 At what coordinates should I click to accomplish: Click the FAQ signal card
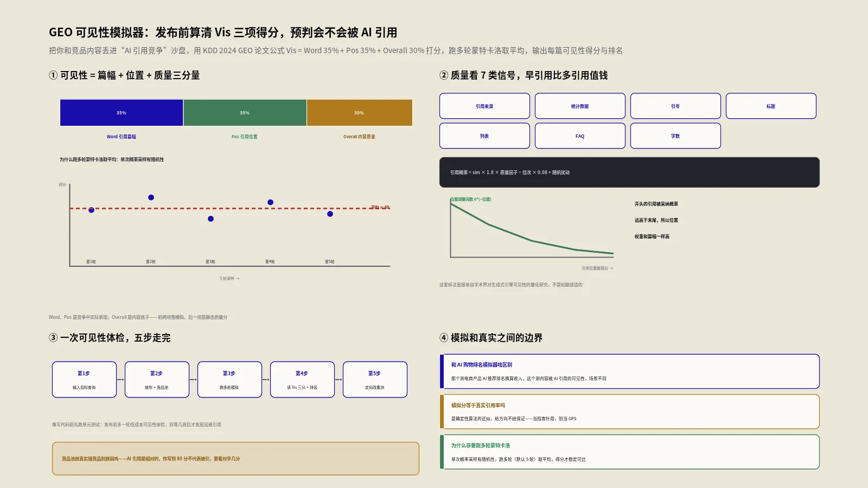[580, 136]
